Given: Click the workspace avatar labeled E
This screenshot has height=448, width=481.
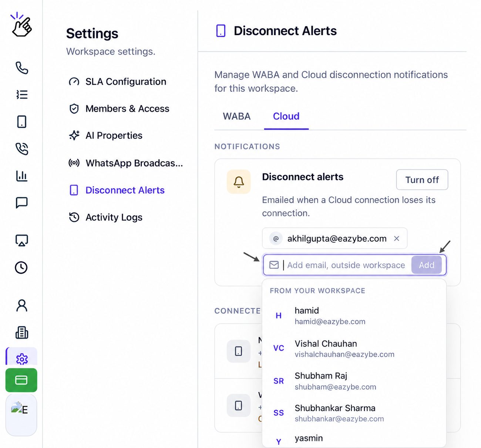Looking at the screenshot, I should [21, 415].
